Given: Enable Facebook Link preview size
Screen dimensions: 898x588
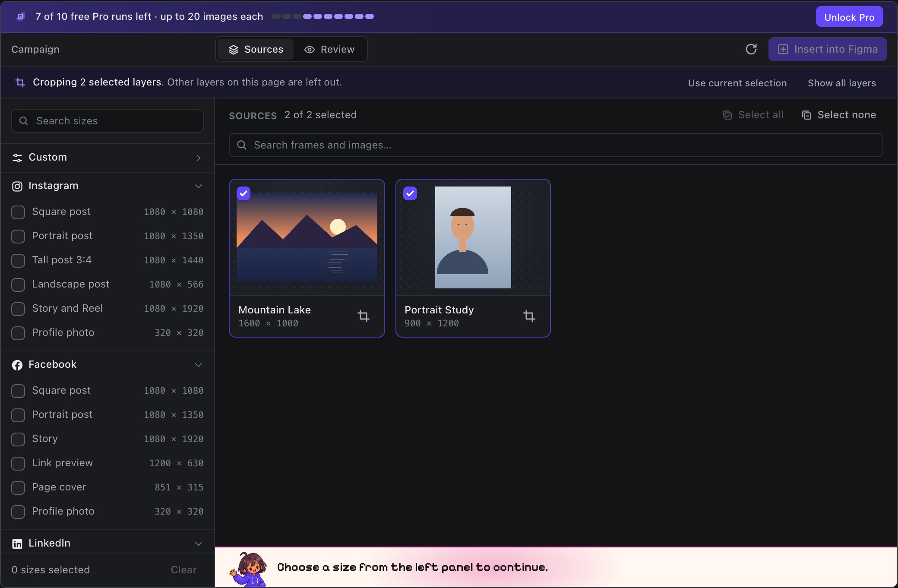Looking at the screenshot, I should pos(18,463).
